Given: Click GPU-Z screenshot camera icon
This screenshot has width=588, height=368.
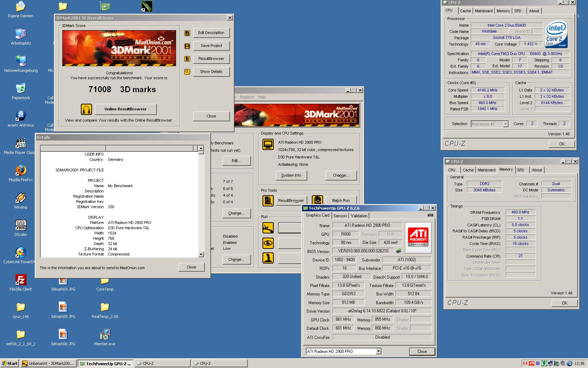Looking at the screenshot, I should tap(430, 216).
